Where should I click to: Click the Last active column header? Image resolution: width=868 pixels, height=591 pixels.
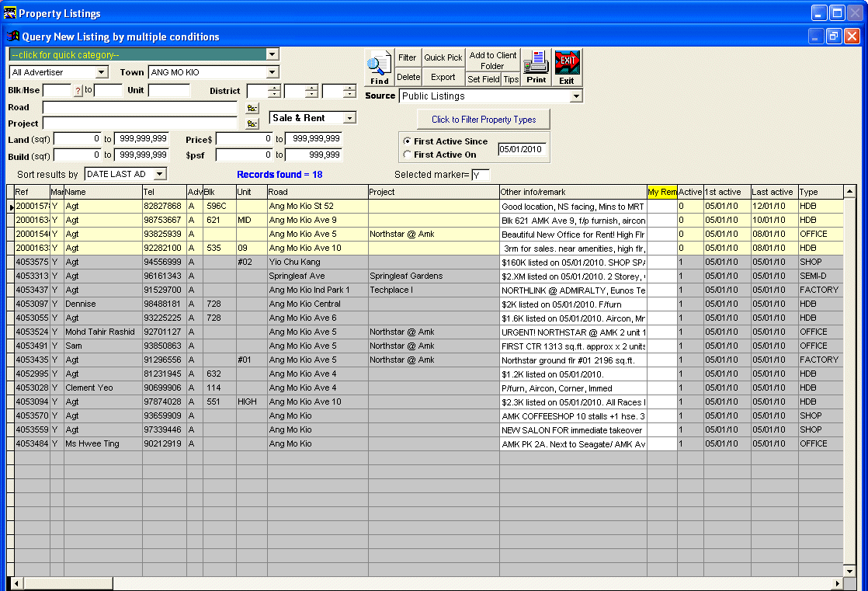774,192
